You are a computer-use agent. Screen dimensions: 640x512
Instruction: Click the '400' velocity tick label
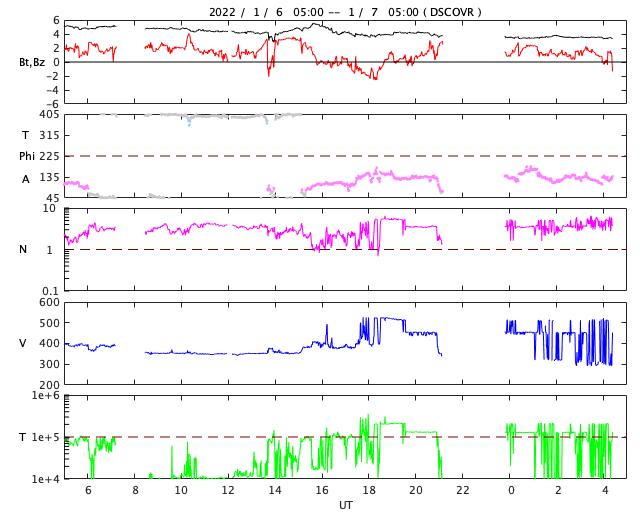49,343
